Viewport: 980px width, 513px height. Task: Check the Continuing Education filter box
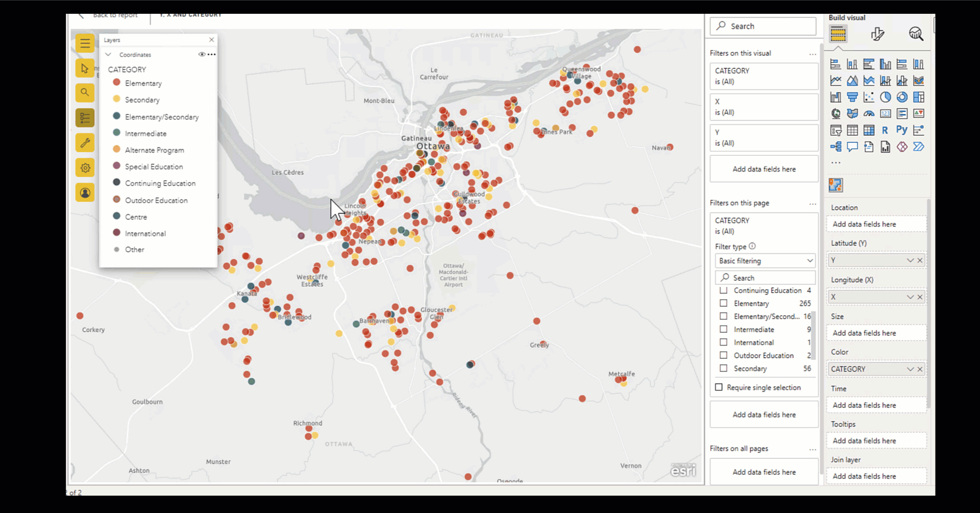(723, 290)
